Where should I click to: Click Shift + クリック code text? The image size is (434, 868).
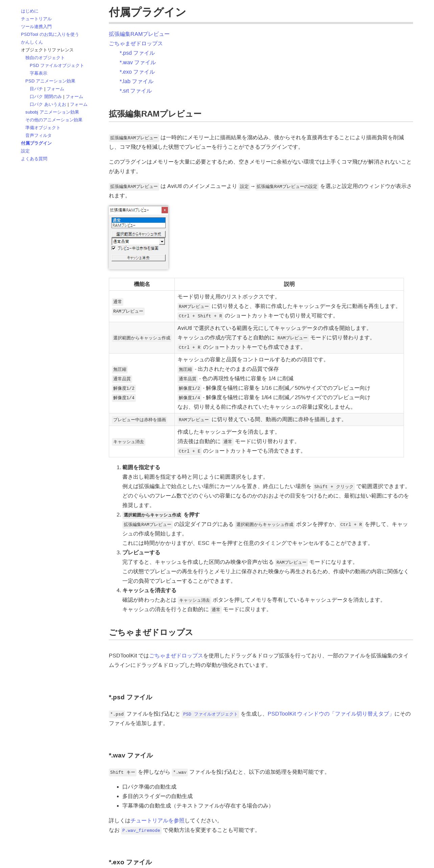click(334, 487)
